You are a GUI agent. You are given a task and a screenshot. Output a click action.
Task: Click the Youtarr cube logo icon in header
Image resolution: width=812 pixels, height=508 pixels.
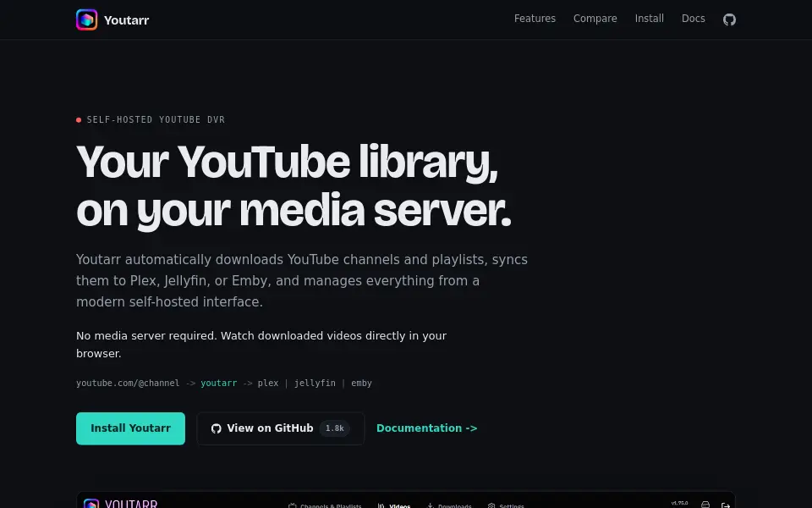point(86,19)
